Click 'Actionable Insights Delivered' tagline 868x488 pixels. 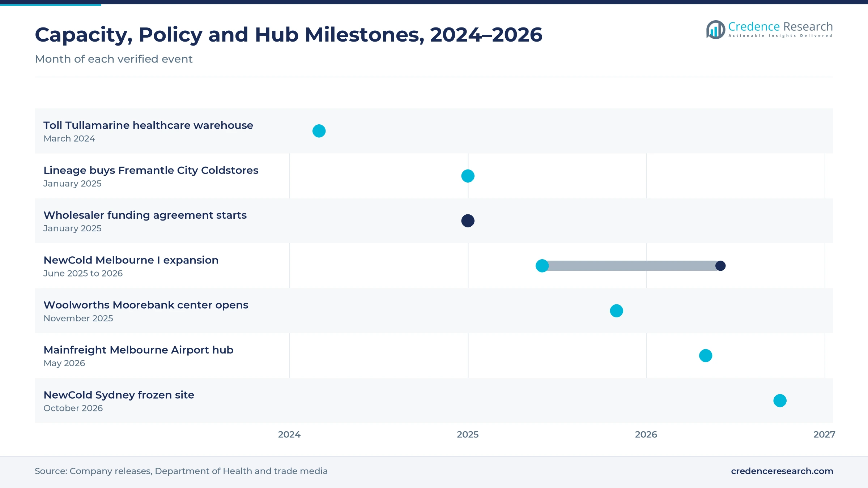[780, 36]
